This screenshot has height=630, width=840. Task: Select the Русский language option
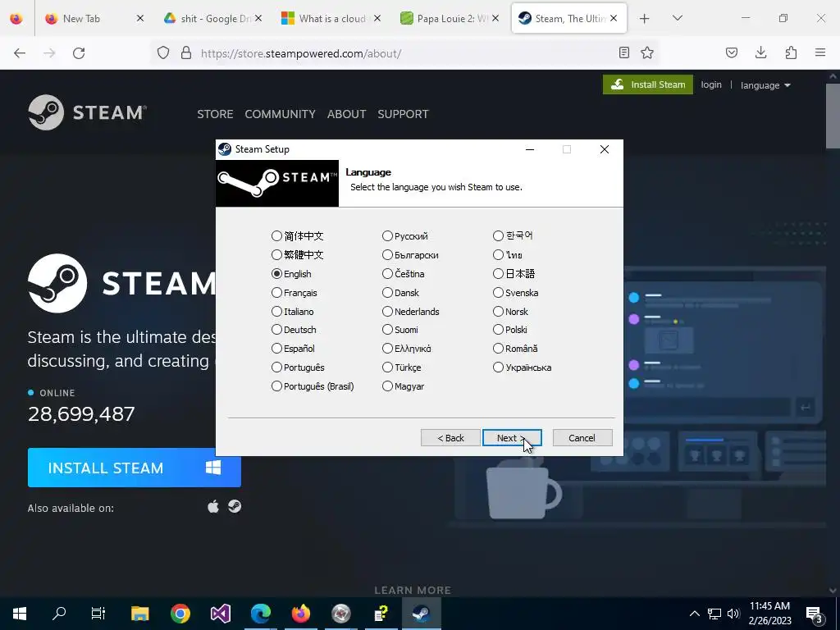[x=405, y=236]
